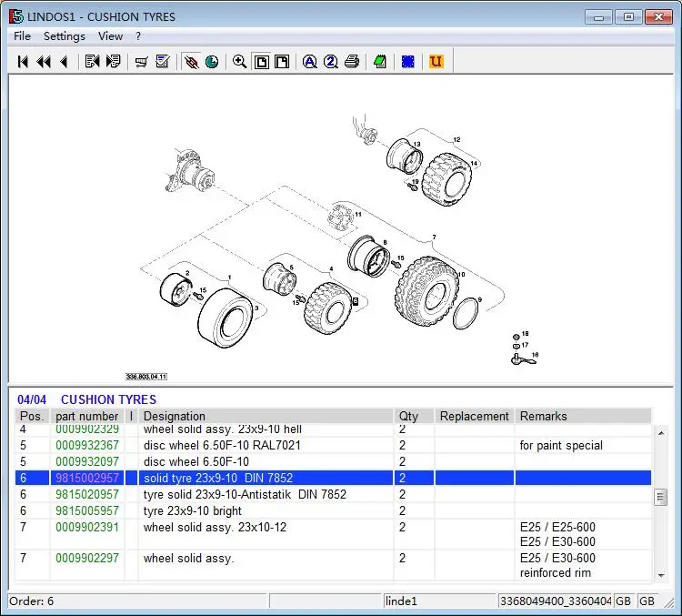Click the blue circled A icon

coord(309,62)
